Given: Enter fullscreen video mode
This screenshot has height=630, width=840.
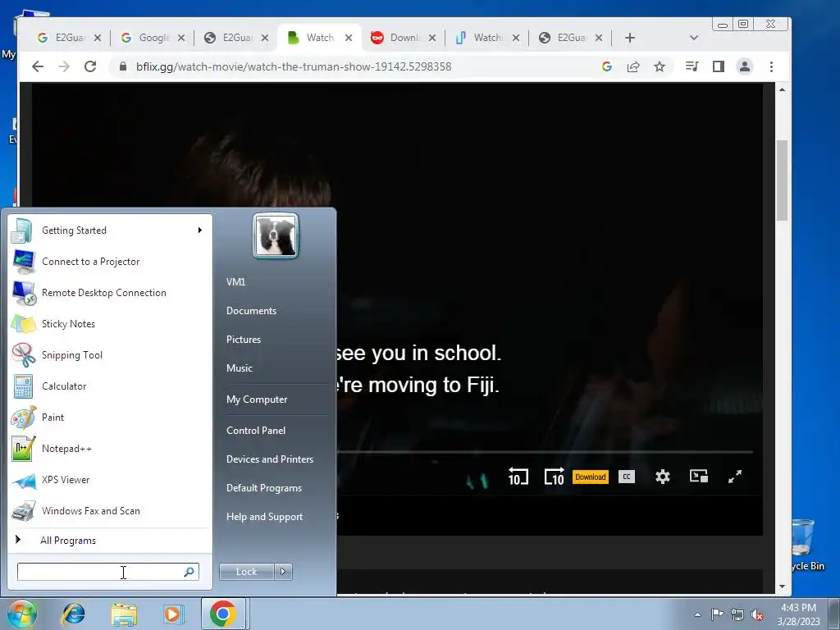Looking at the screenshot, I should (735, 477).
